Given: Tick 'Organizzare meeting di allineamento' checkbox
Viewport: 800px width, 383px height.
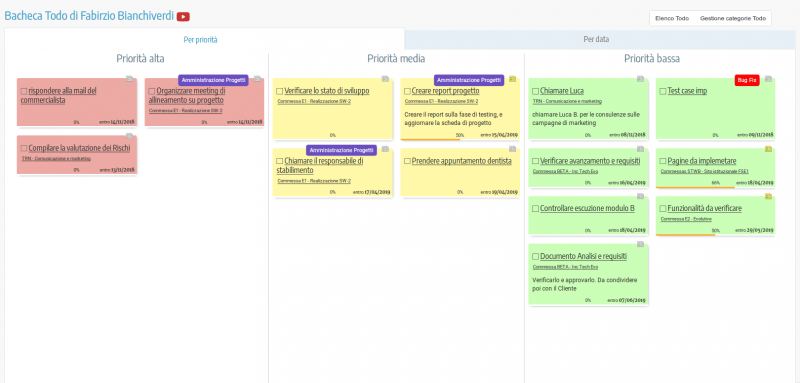Looking at the screenshot, I should pyautogui.click(x=152, y=91).
